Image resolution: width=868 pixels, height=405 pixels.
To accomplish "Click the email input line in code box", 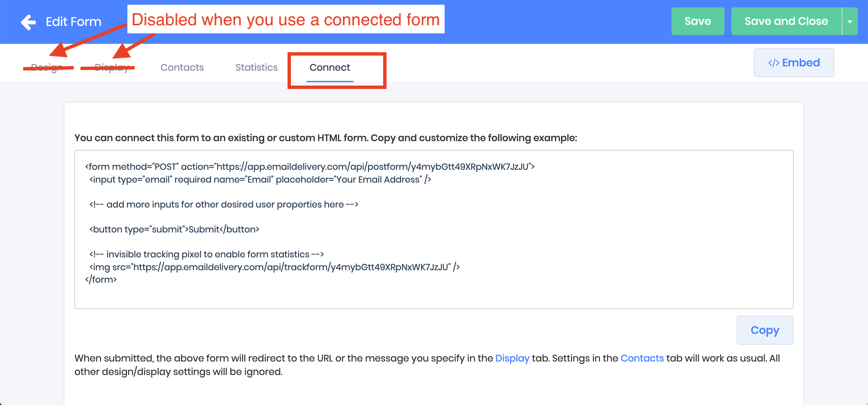I will (260, 179).
